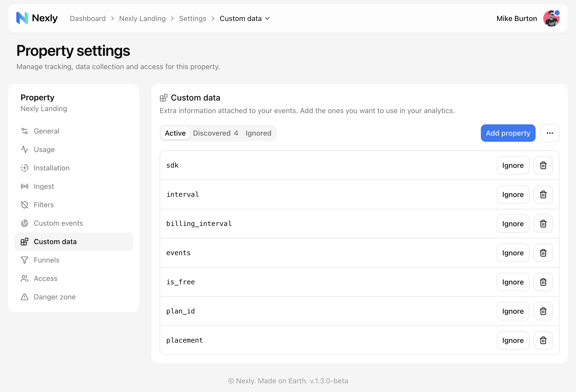Open the three-dots more options menu
Screen dimensions: 576x392
pyautogui.click(x=550, y=133)
